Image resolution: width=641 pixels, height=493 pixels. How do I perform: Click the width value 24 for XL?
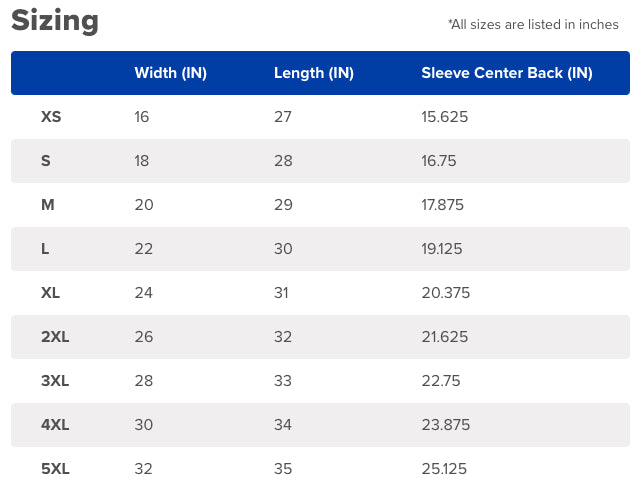pos(143,293)
